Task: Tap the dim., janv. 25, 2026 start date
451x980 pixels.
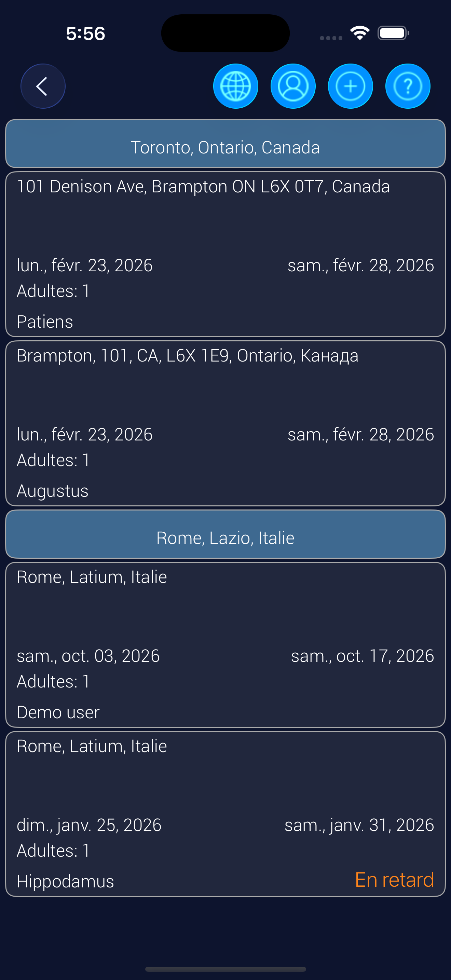Action: (x=89, y=825)
